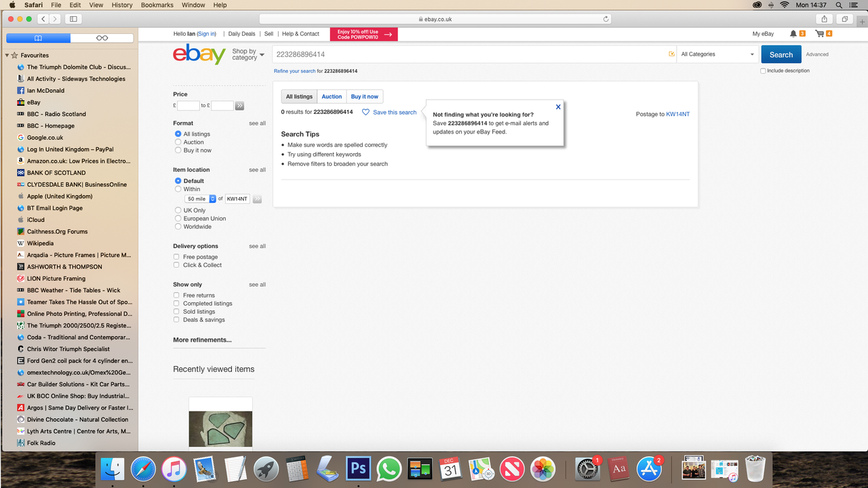Screen dimensions: 868x488
Task: Open Photos from the Dock
Action: point(542,469)
